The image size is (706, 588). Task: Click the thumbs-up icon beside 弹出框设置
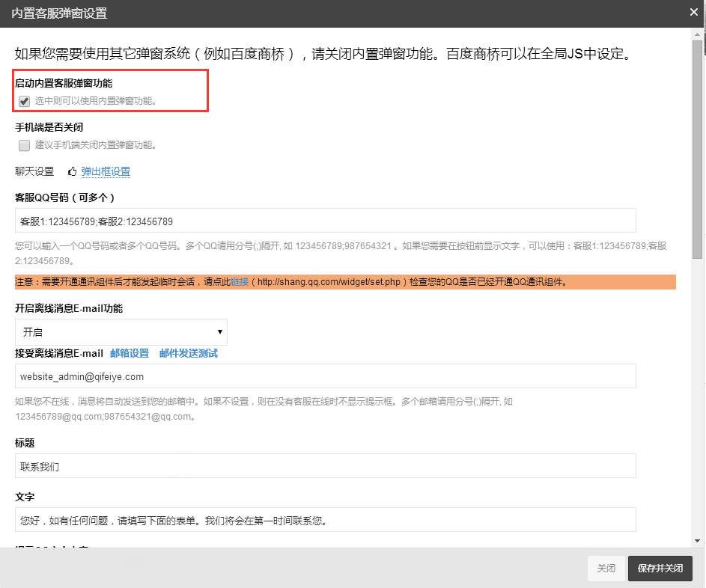pos(72,171)
